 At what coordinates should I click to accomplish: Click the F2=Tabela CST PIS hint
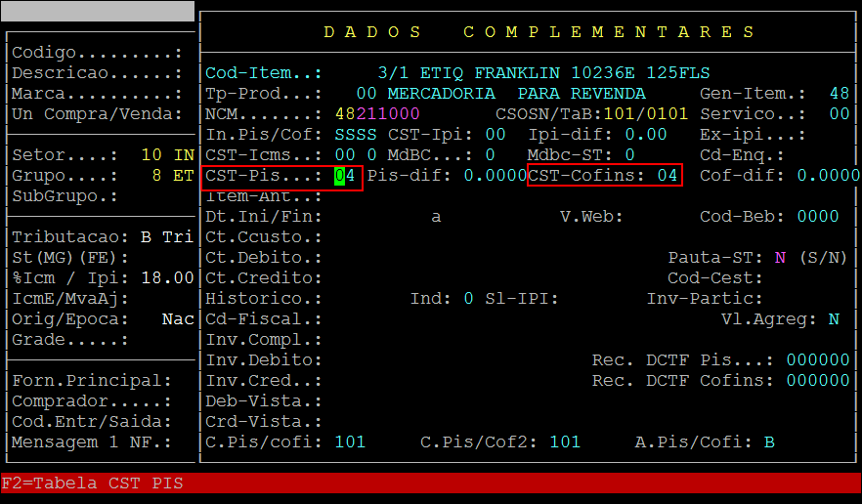tap(92, 483)
